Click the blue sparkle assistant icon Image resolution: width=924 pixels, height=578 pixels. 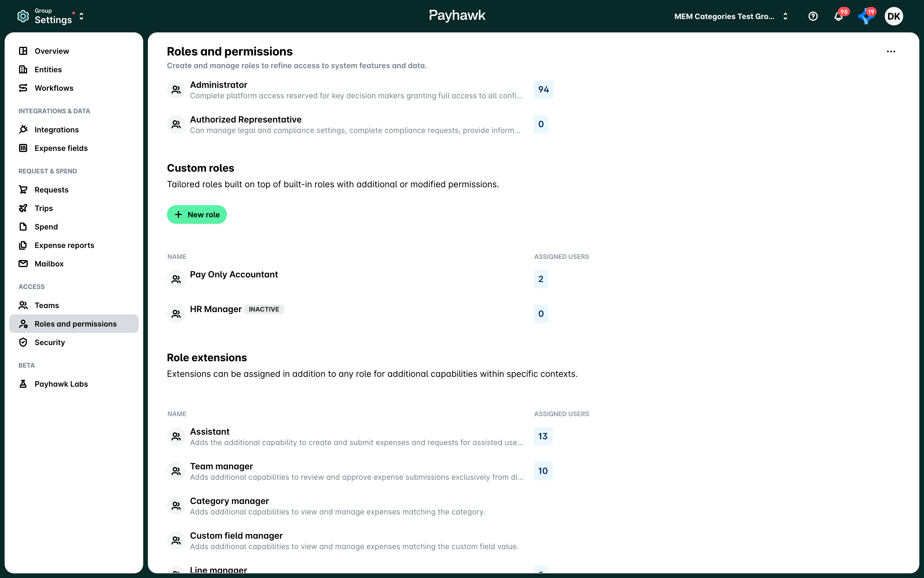(866, 16)
